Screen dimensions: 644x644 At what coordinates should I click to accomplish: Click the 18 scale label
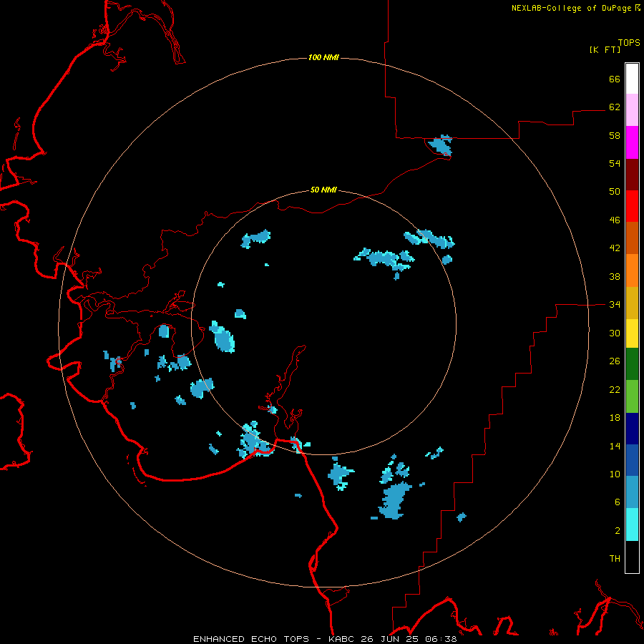[615, 418]
